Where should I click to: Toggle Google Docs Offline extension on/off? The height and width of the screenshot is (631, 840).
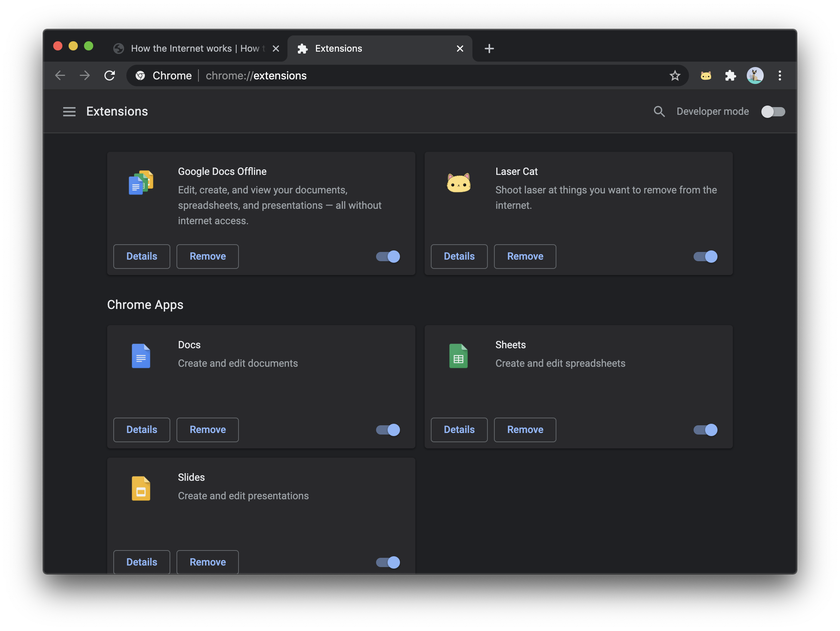click(388, 256)
